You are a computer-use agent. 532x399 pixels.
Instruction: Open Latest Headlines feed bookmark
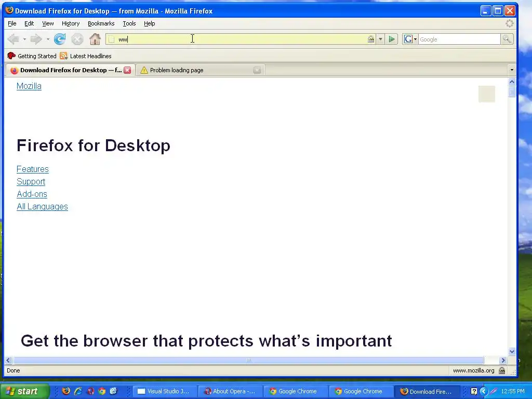[x=86, y=56]
